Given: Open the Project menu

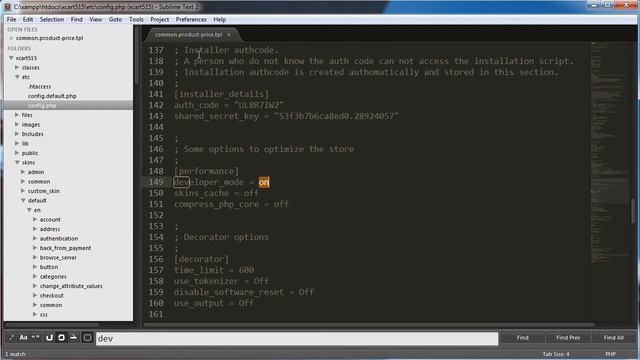Looking at the screenshot, I should 160,19.
